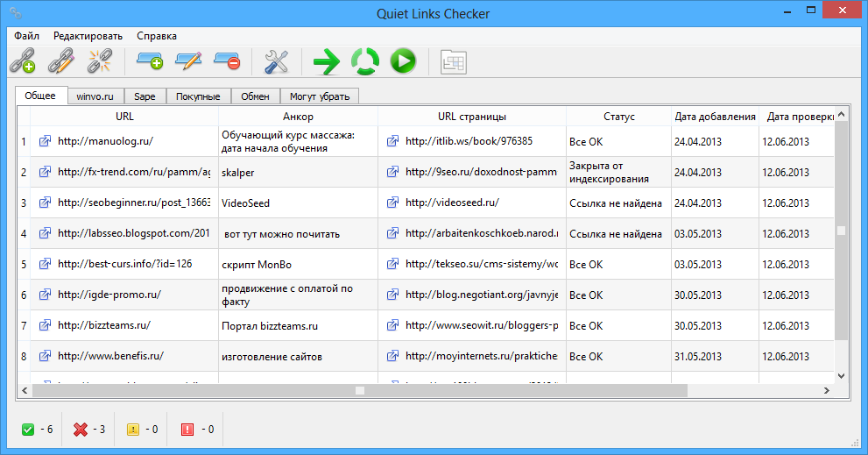Sort by the Дата проверки column header
Image resolution: width=868 pixels, height=455 pixels.
point(797,117)
